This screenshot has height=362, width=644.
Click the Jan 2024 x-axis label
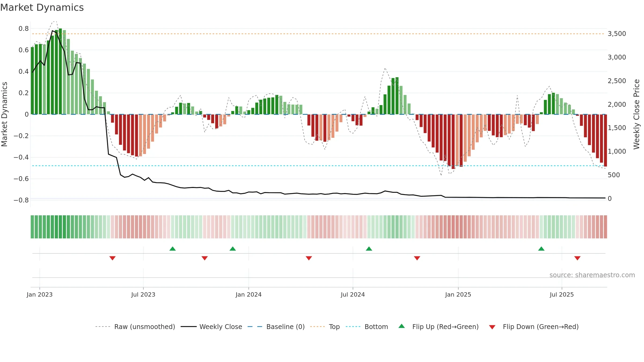pyautogui.click(x=248, y=294)
